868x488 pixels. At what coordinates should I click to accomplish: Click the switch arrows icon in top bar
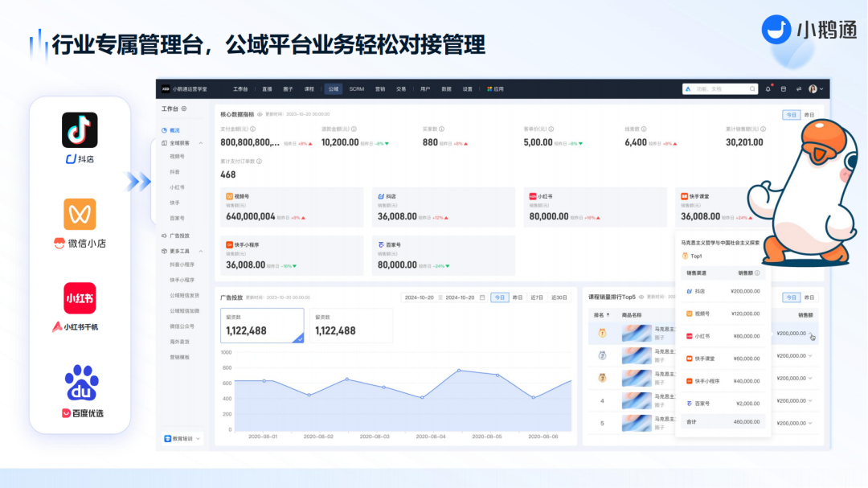tap(799, 88)
